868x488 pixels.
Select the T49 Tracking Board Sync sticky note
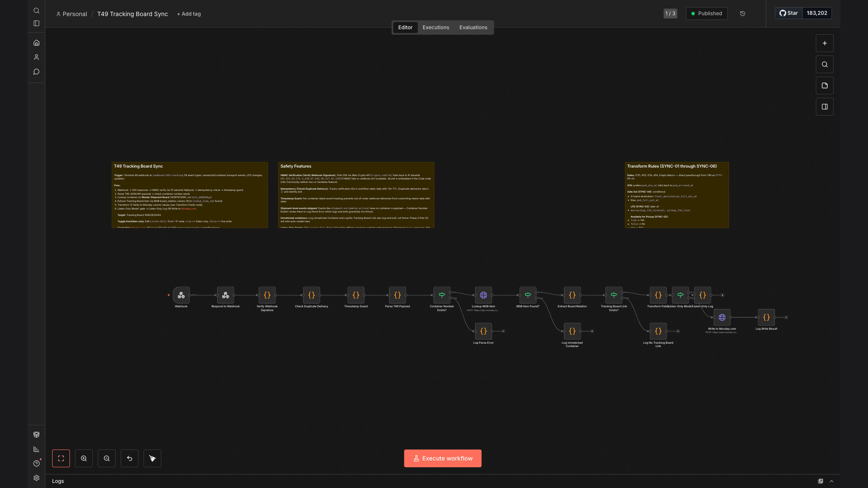(x=190, y=195)
